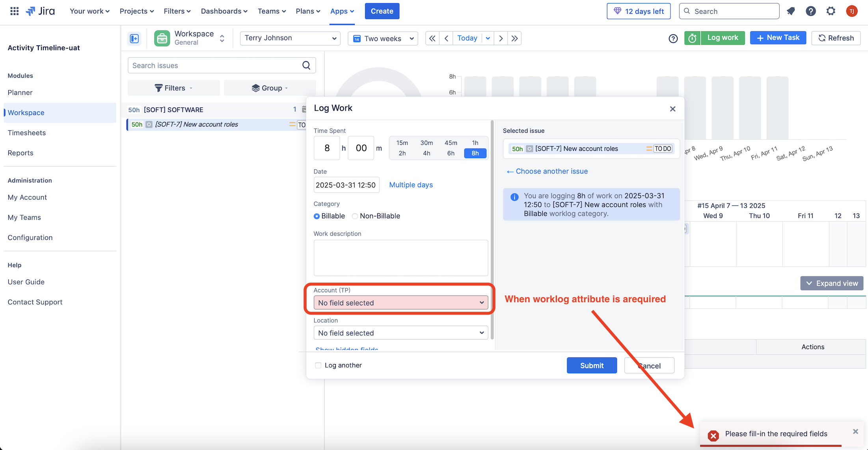The image size is (868, 450).
Task: Click the Multiple days link
Action: click(411, 185)
